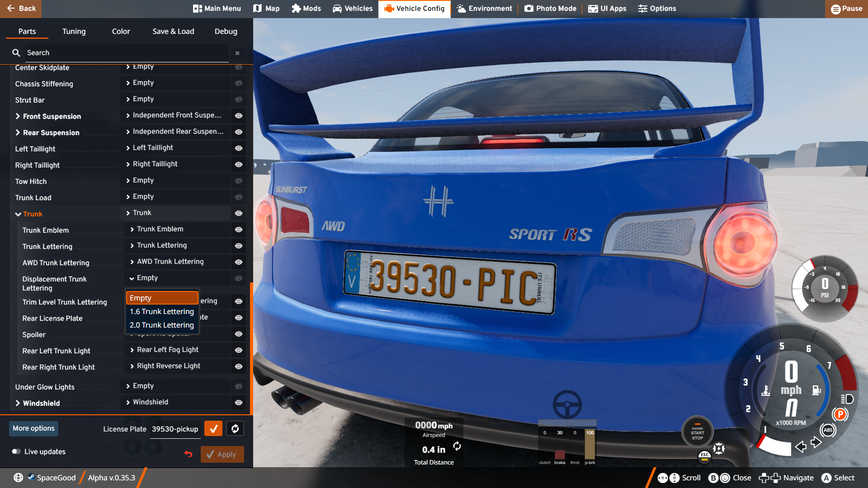Clear the search field with X
This screenshot has width=868, height=488.
tap(237, 53)
